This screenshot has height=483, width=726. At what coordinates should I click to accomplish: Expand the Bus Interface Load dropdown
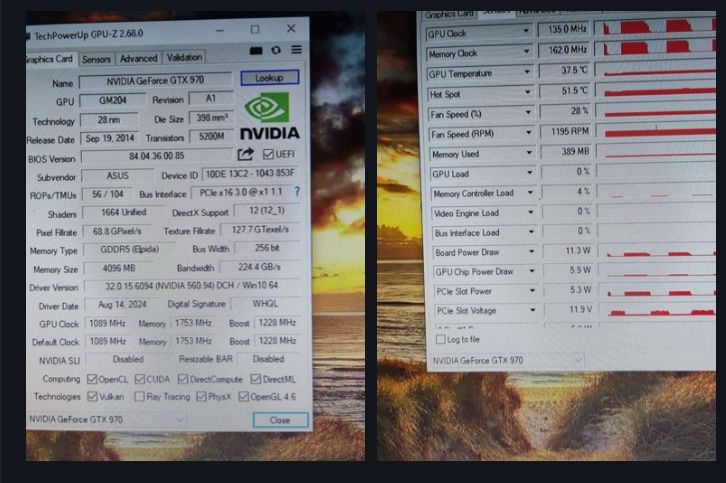(531, 232)
